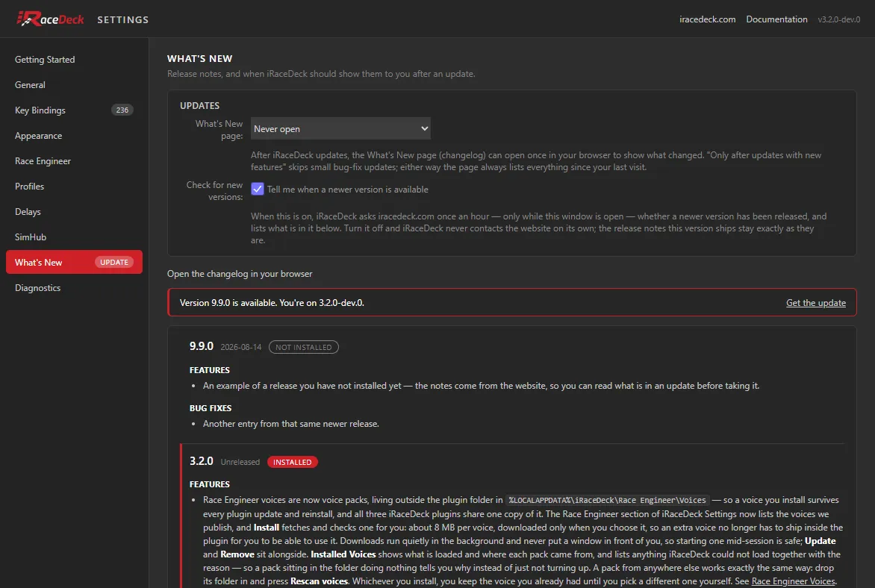Open the Race Engineer Voices link
Image resolution: width=875 pixels, height=588 pixels.
click(x=793, y=581)
